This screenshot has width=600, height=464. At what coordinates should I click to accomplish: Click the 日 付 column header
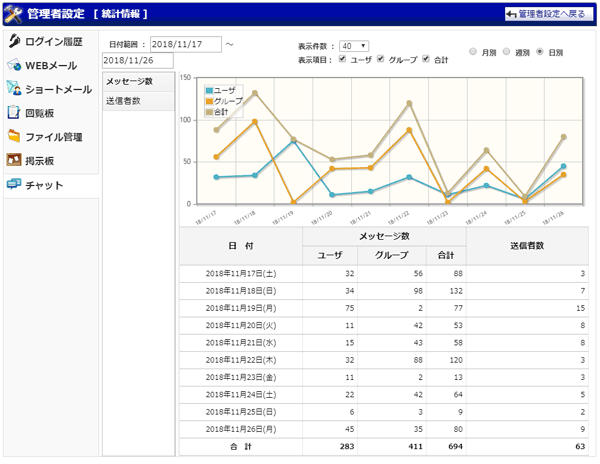(241, 246)
